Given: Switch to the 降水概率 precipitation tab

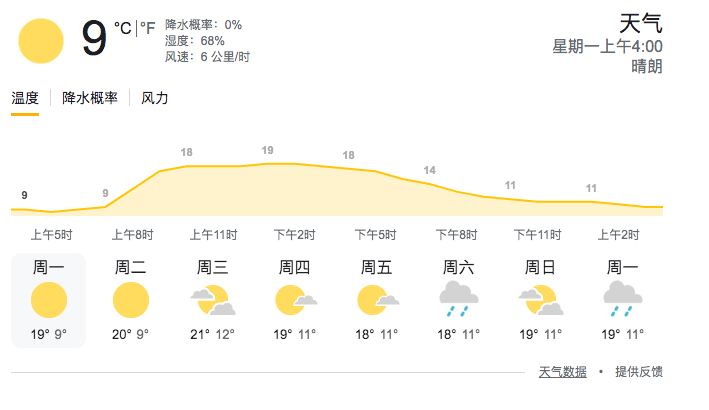Looking at the screenshot, I should [x=90, y=98].
